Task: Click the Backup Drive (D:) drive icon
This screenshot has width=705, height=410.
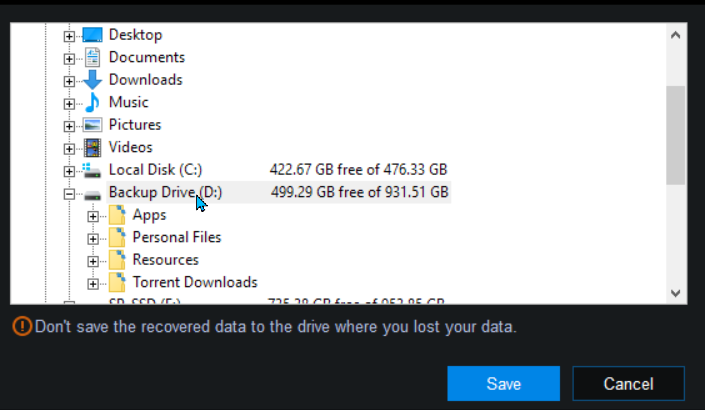Action: [x=92, y=195]
